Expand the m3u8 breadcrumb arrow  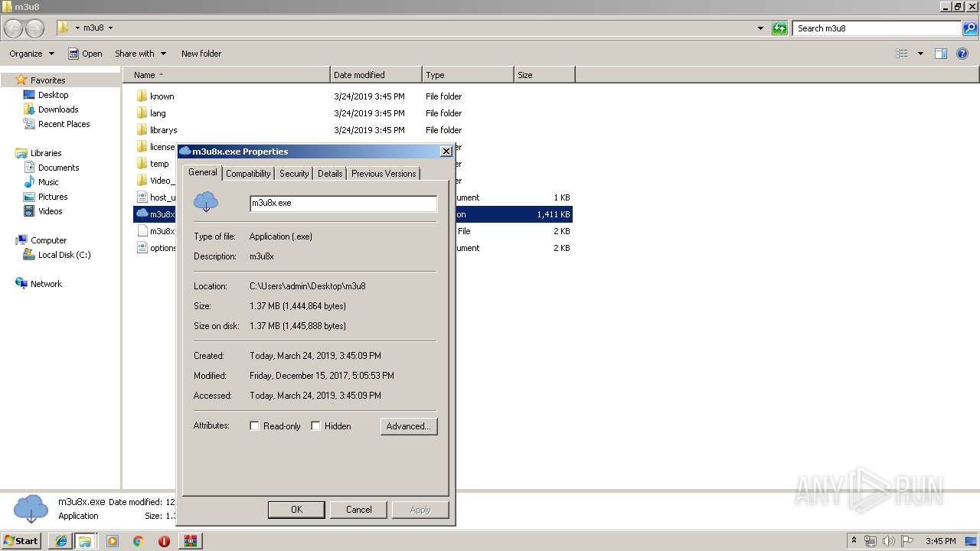pyautogui.click(x=110, y=28)
